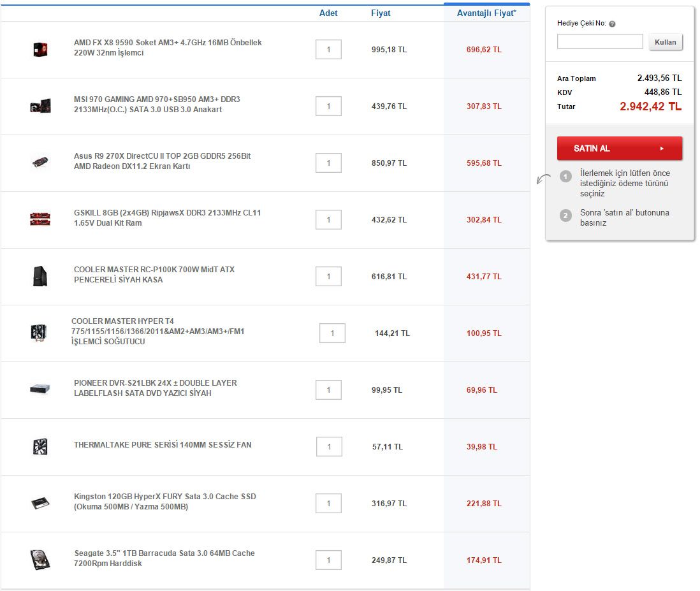Click the Hyper T4 CPU cooler image
700x591 pixels.
coord(38,333)
